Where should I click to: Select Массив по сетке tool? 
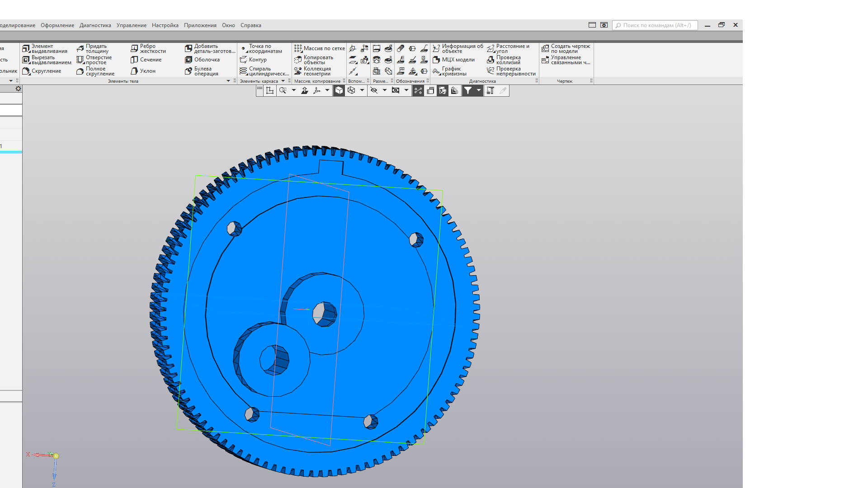point(320,48)
